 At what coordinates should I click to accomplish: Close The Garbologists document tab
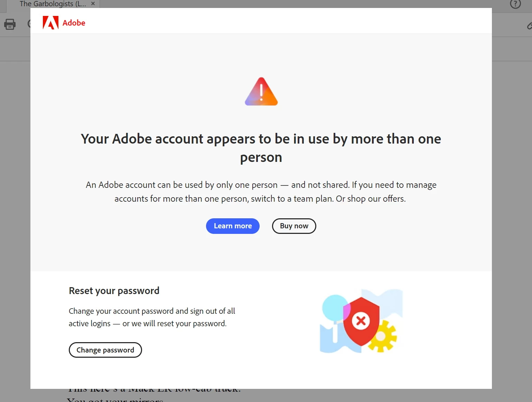tap(93, 4)
